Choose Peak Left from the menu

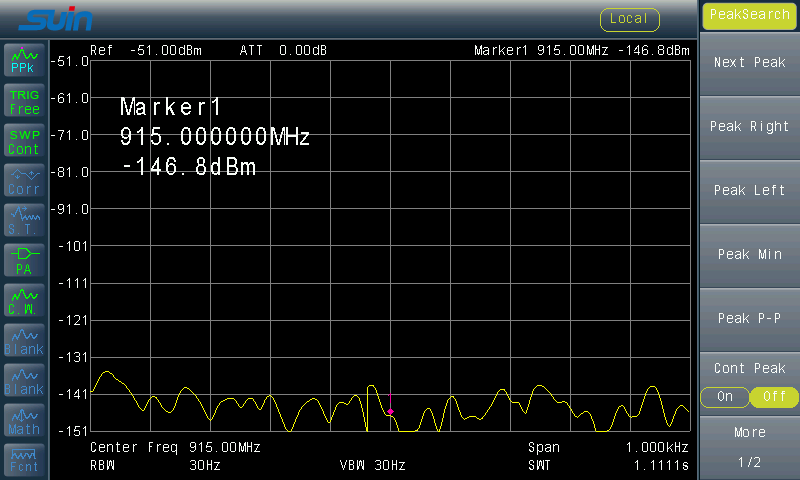[749, 191]
